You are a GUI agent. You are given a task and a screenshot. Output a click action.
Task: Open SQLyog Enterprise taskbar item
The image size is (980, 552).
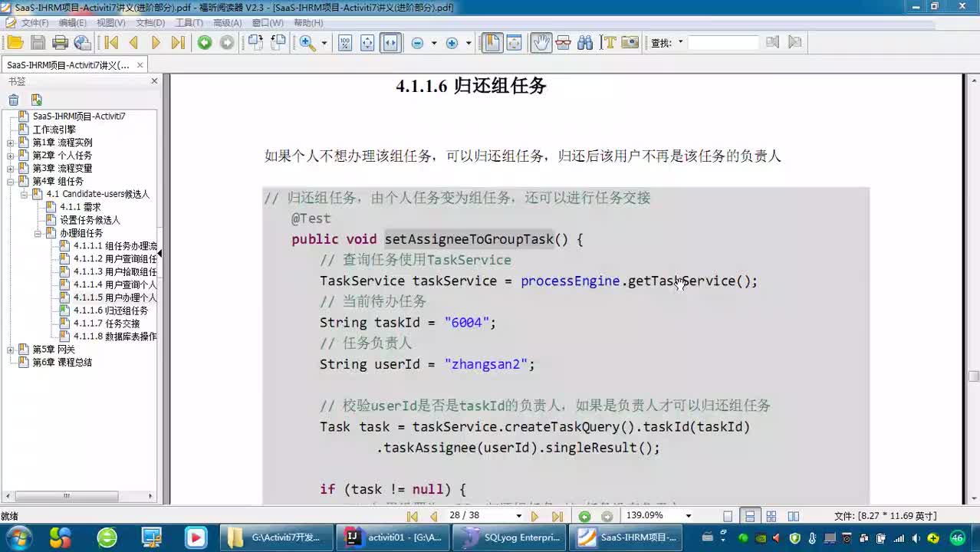tap(511, 537)
